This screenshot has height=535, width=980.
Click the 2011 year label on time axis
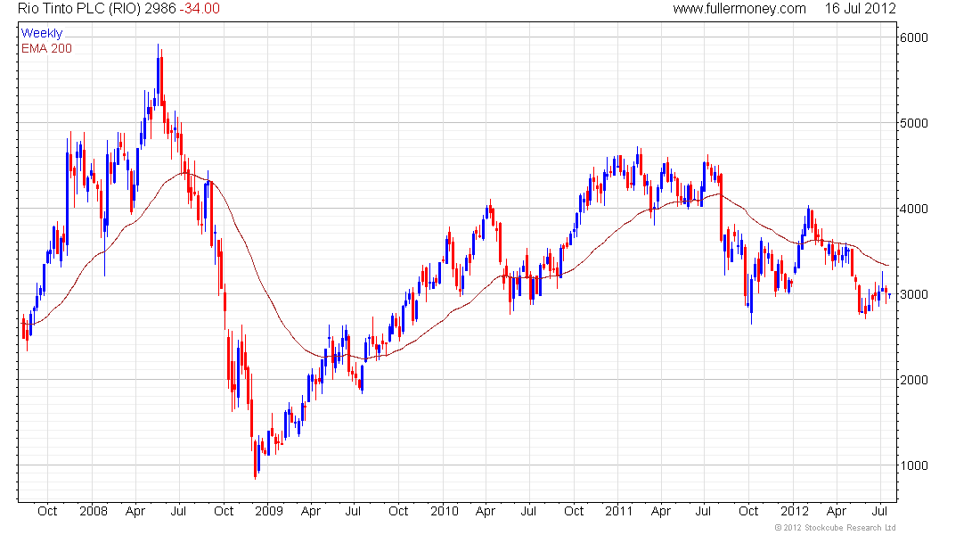pos(619,511)
